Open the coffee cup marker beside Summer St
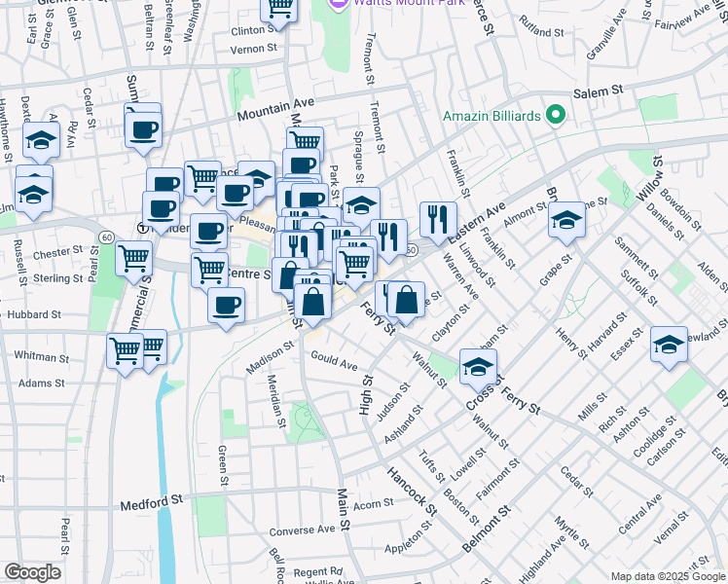This screenshot has height=584, width=728. (x=143, y=132)
